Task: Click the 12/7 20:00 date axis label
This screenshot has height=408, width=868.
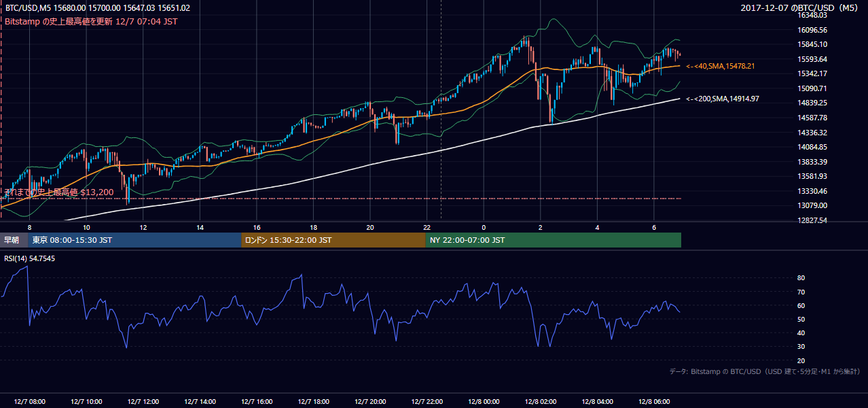Action: pos(370,402)
